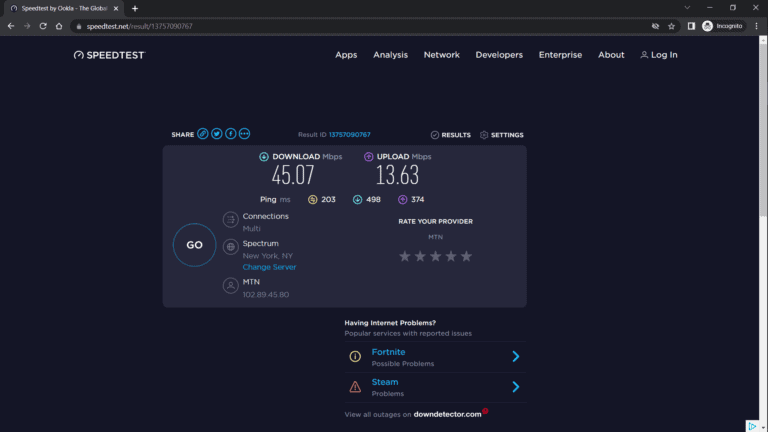Open the Network menu item

point(441,55)
